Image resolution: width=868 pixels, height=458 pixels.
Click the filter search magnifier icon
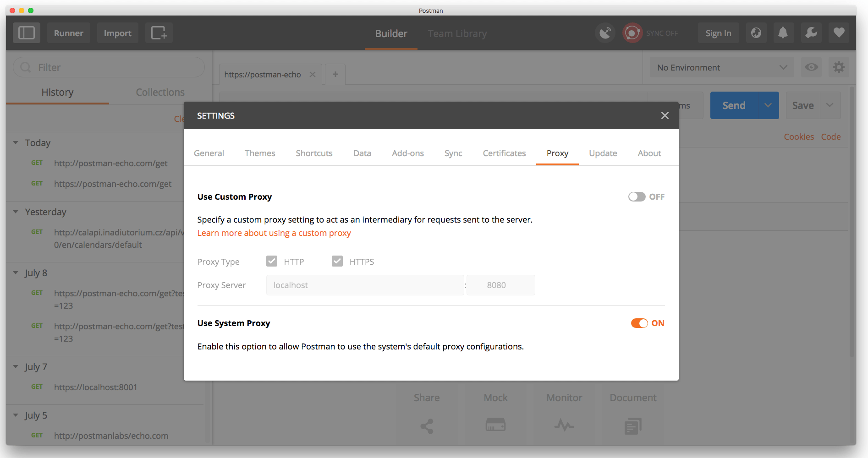coord(26,67)
